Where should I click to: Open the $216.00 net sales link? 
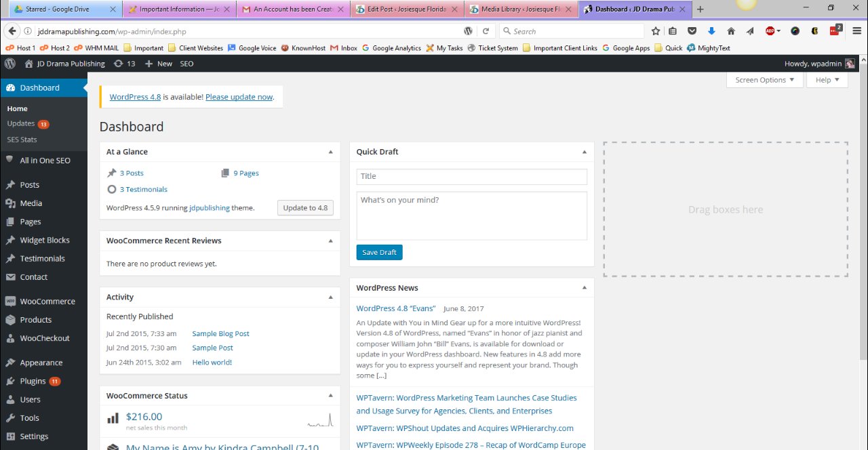coord(144,417)
